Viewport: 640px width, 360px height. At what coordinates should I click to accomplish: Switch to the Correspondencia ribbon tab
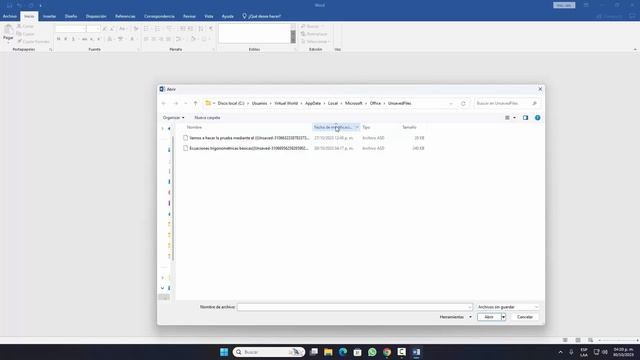[x=159, y=16]
